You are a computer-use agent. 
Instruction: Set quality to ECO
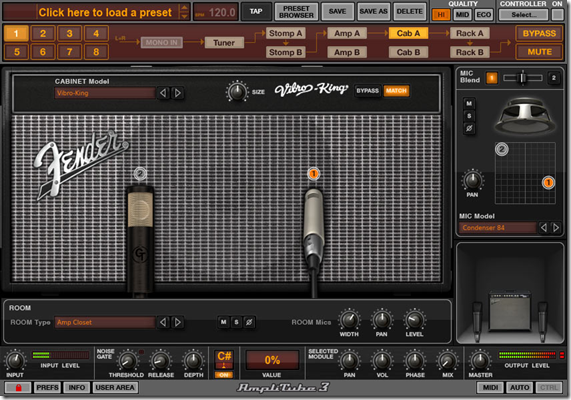pyautogui.click(x=484, y=15)
